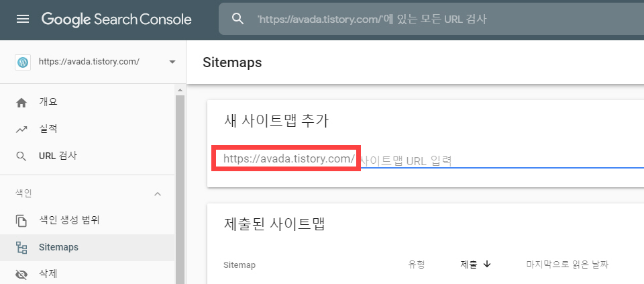Click the WordPress property icon

point(23,62)
